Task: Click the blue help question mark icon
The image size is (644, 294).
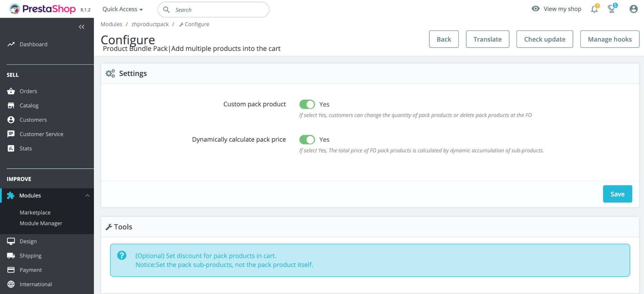Action: click(122, 255)
